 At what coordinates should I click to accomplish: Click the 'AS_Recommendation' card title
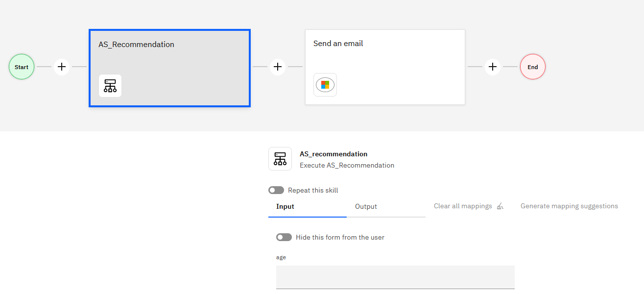pyautogui.click(x=136, y=45)
